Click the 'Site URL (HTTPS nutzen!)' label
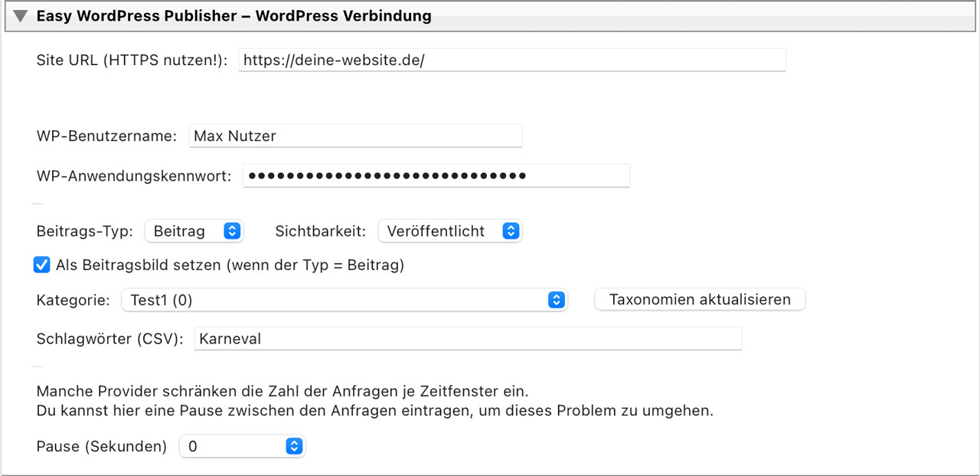Viewport: 980px width, 476px height. (132, 60)
